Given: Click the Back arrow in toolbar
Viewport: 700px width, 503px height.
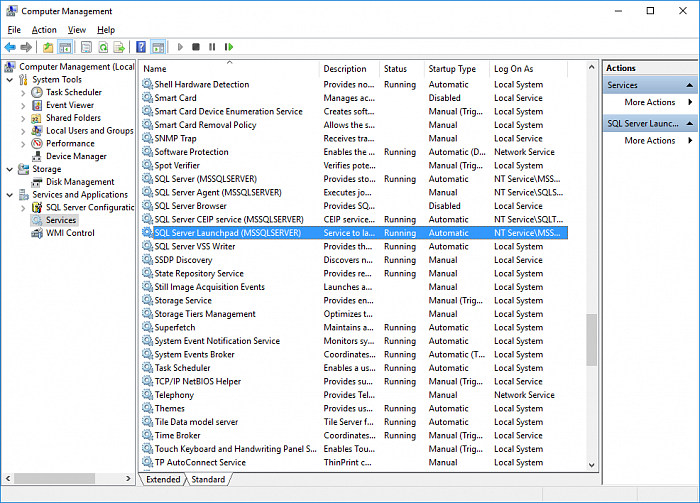Looking at the screenshot, I should (x=10, y=47).
